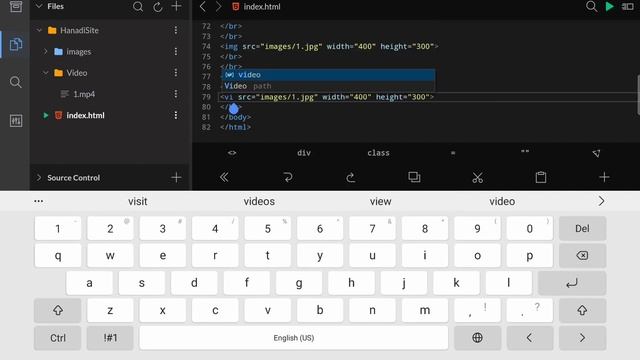
Task: Choose the video autocomplete suggestion
Action: point(328,75)
